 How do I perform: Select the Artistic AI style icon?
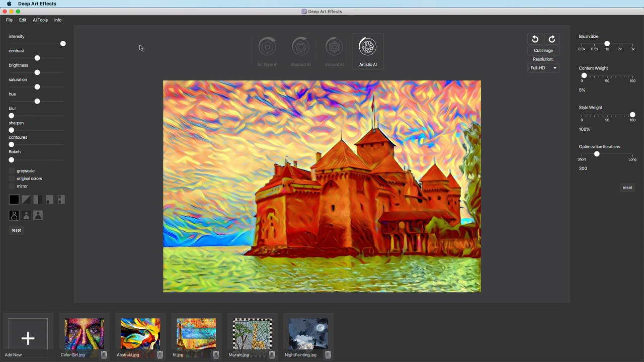pos(367,46)
